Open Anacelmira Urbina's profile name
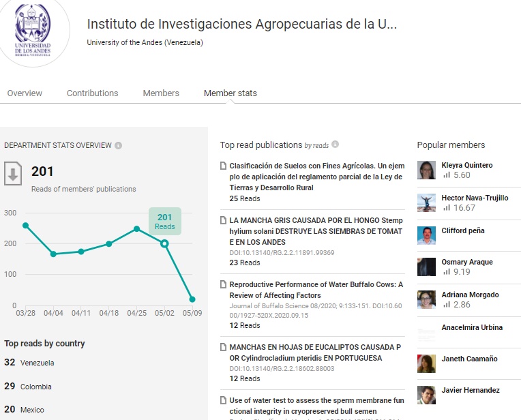521x420 pixels. [x=472, y=327]
